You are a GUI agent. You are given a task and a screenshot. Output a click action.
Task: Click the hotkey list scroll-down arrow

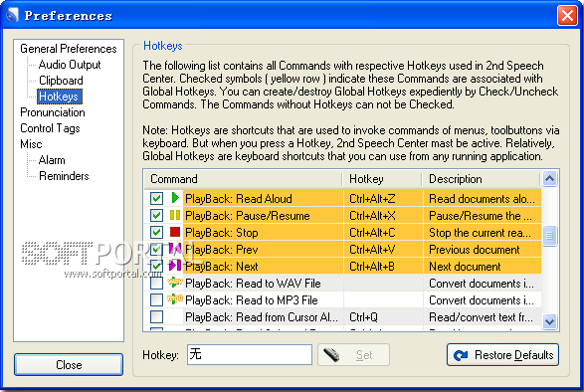pos(550,321)
